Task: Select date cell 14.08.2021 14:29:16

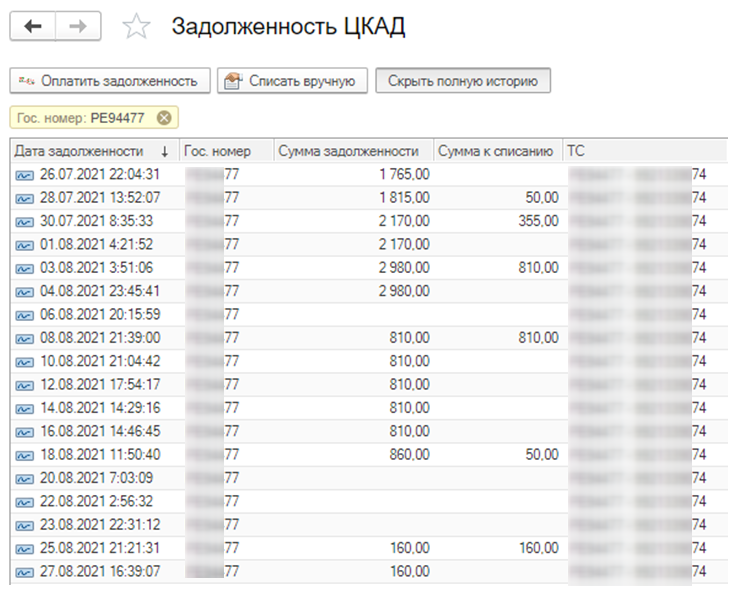Action: [x=100, y=408]
